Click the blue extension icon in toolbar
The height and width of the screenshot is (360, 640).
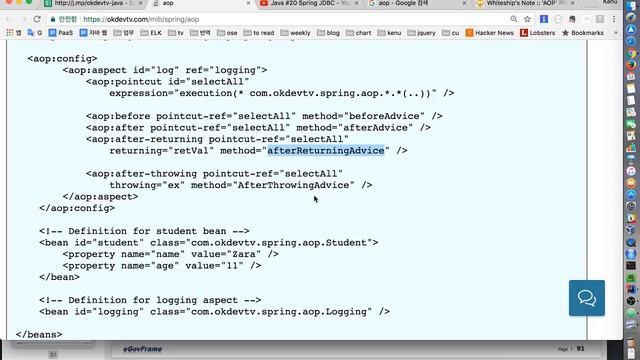544,19
